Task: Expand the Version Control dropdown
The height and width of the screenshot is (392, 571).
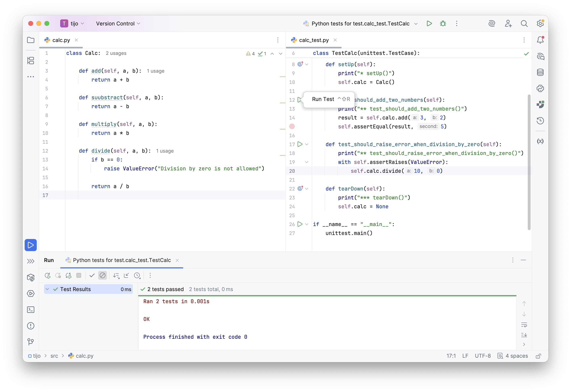Action: click(118, 24)
